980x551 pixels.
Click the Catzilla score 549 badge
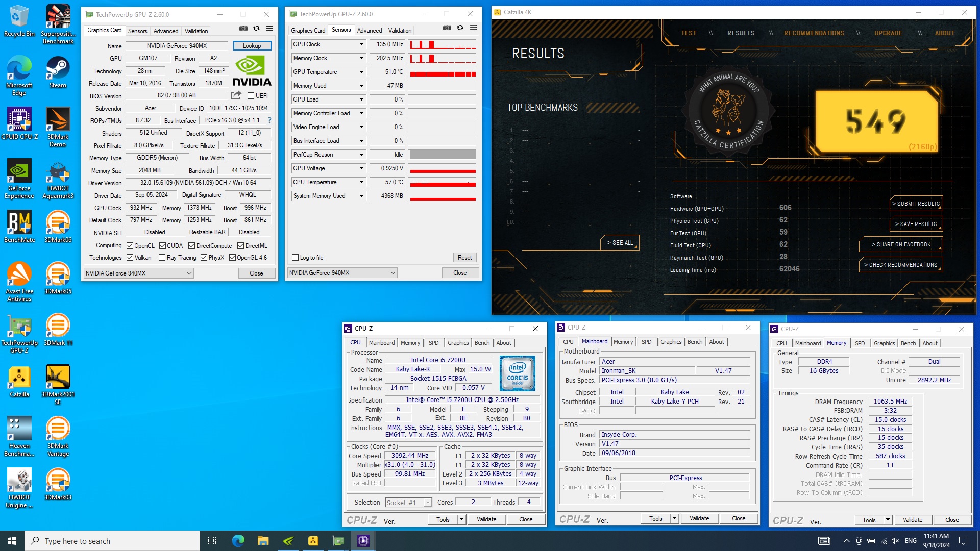[877, 121]
